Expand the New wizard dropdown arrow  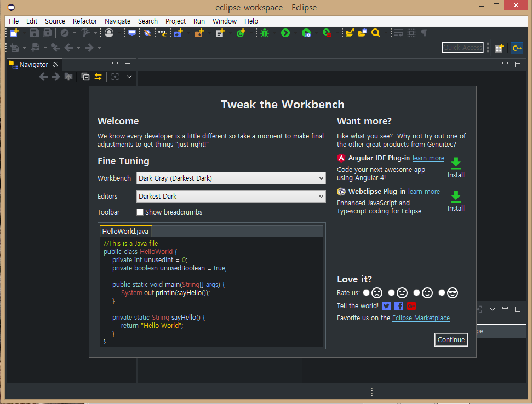(x=24, y=33)
